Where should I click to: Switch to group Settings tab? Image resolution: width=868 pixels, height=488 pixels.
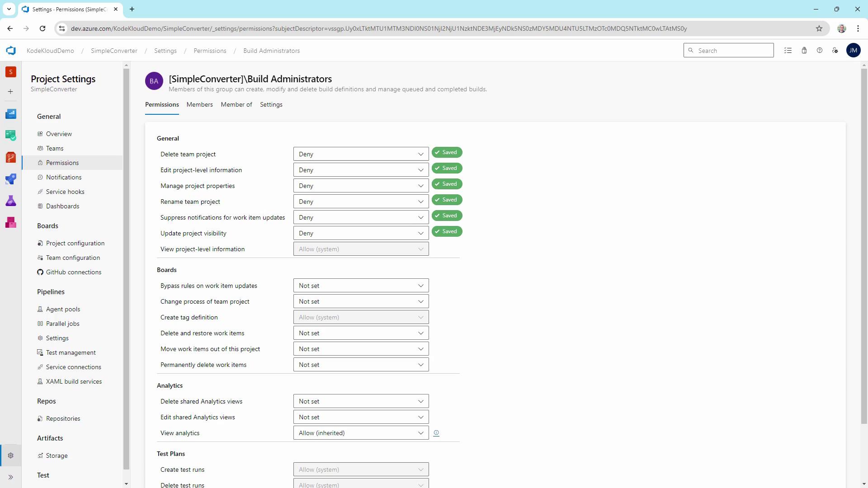271,104
